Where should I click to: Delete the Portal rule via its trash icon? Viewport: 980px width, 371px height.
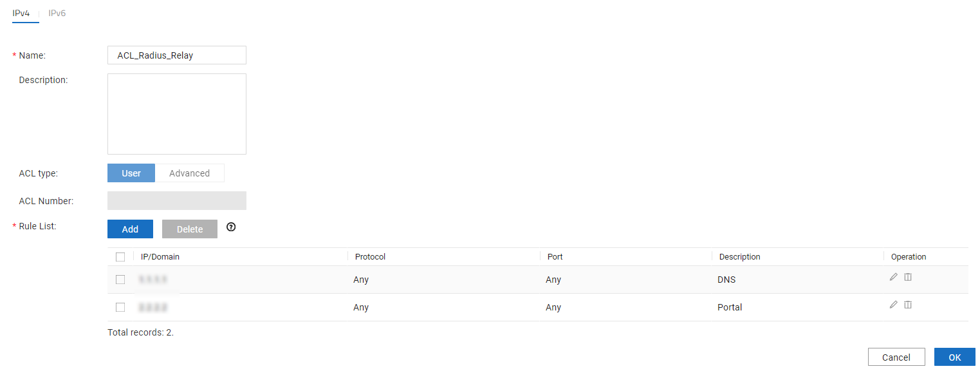tap(908, 304)
